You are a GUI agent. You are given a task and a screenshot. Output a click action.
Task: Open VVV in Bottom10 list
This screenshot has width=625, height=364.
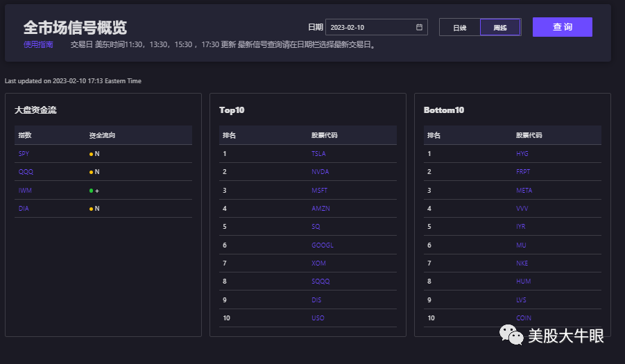(x=522, y=209)
